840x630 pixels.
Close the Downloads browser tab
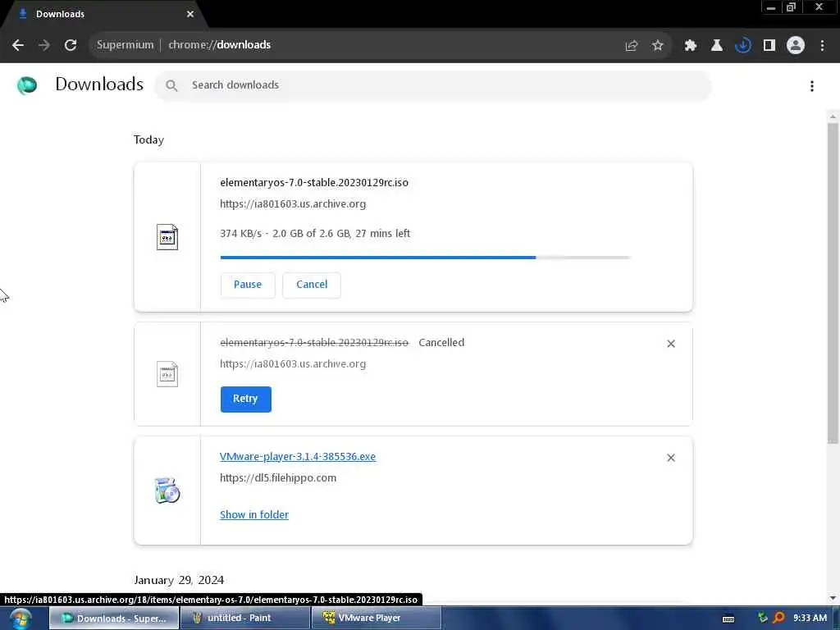190,14
